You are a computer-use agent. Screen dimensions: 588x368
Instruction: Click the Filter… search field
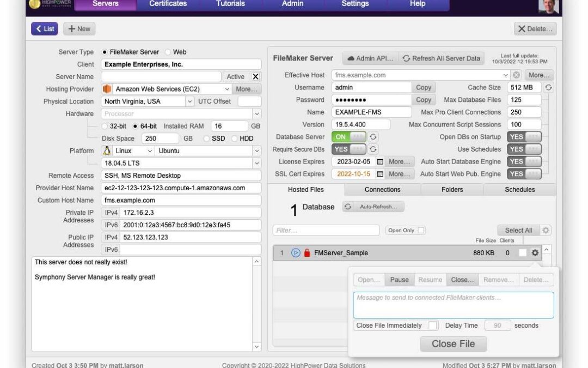(326, 230)
